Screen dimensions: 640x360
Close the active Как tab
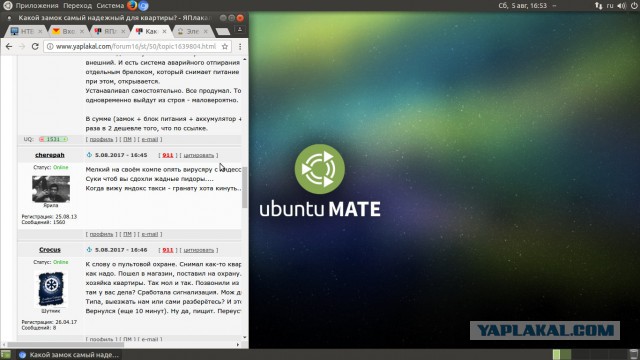(x=164, y=31)
